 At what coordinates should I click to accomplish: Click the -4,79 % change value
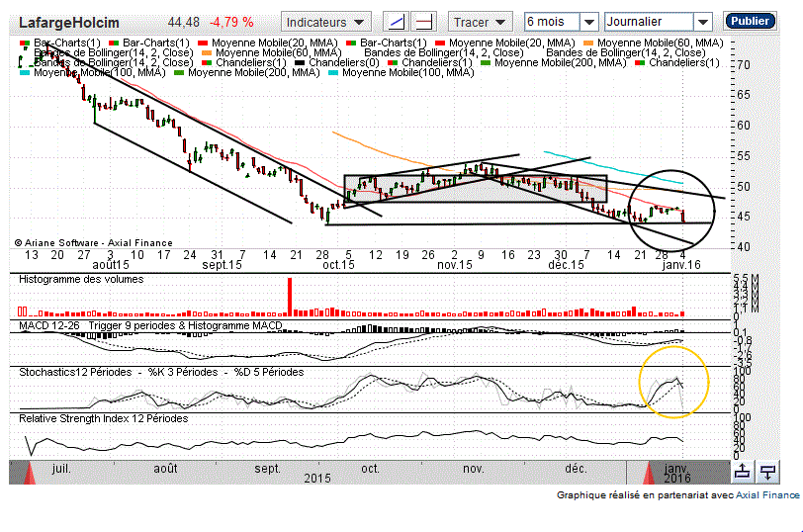pos(231,23)
